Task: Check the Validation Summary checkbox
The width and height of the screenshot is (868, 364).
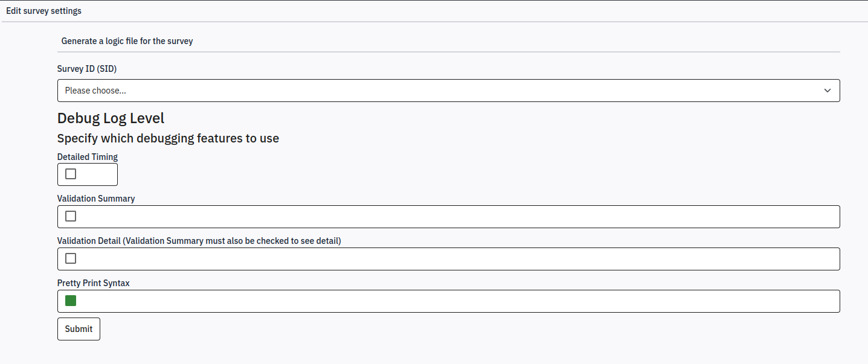Action: [71, 216]
